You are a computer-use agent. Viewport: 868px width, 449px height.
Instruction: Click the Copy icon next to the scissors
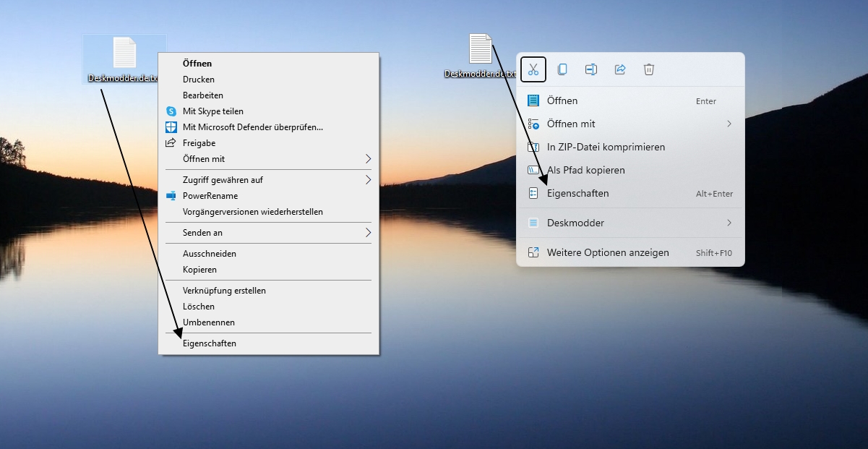(x=562, y=69)
